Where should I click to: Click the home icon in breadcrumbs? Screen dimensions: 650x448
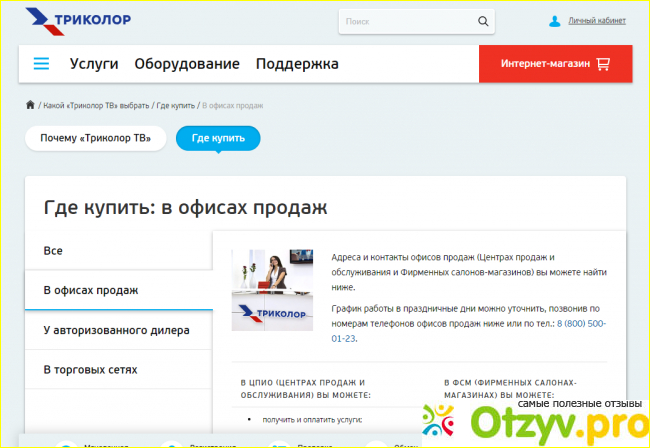point(31,105)
